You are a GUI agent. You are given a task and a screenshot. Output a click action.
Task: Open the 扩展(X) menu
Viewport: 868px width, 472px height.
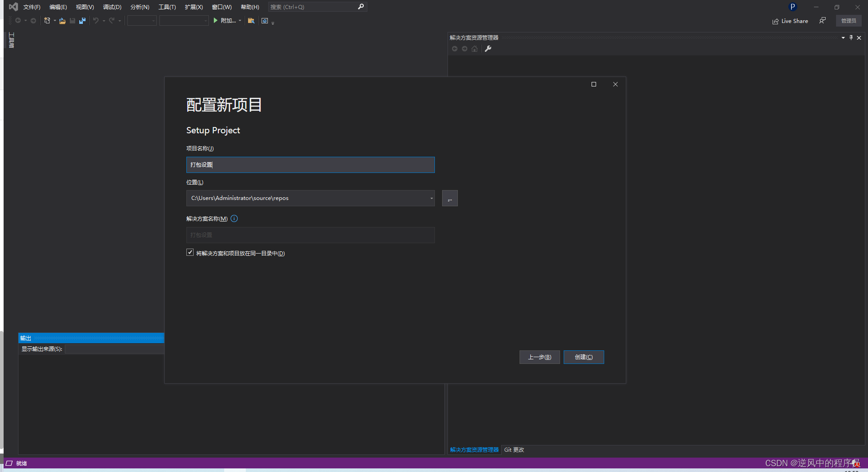coord(194,7)
